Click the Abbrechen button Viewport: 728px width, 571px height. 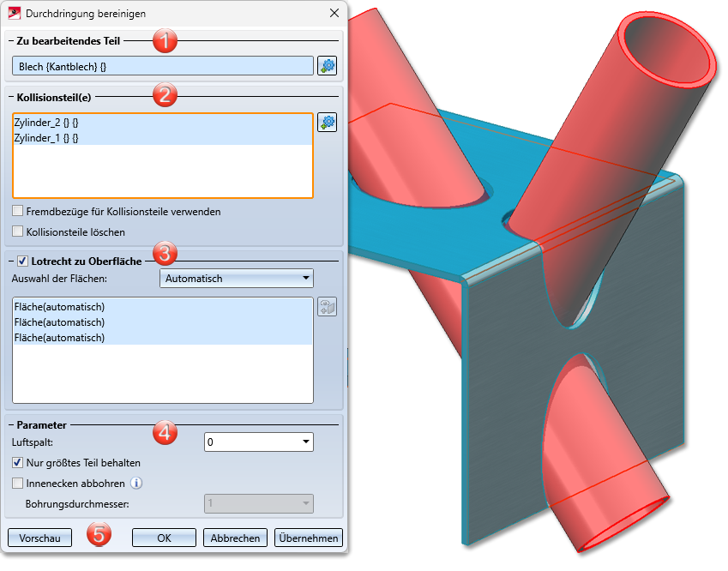[235, 538]
